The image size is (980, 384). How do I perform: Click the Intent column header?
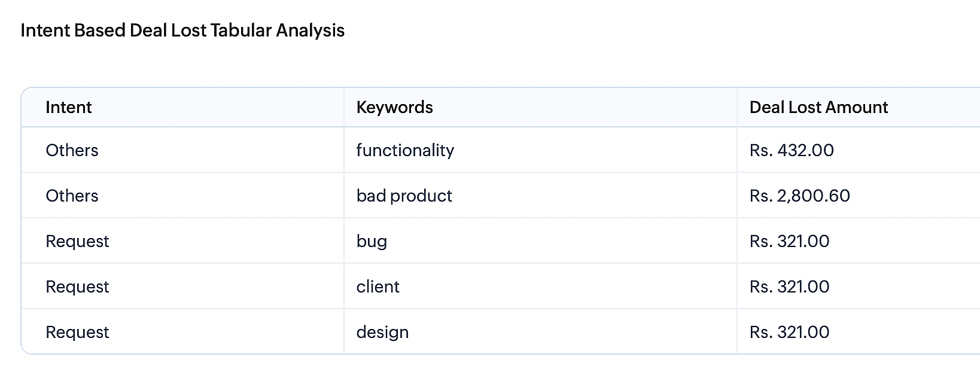[x=69, y=108]
